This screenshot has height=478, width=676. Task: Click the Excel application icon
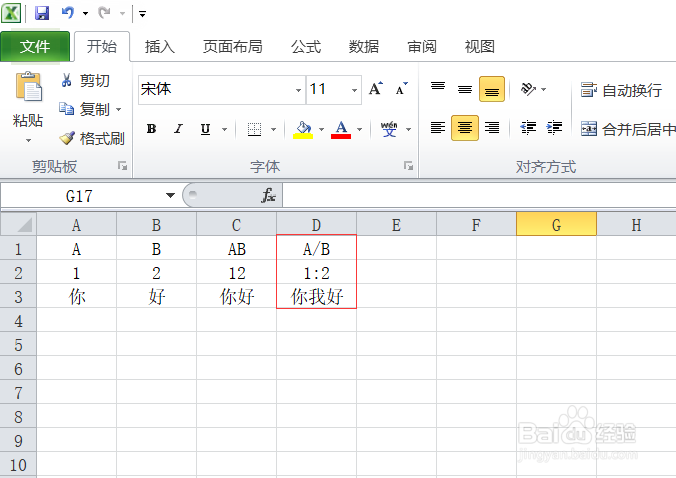(11, 13)
